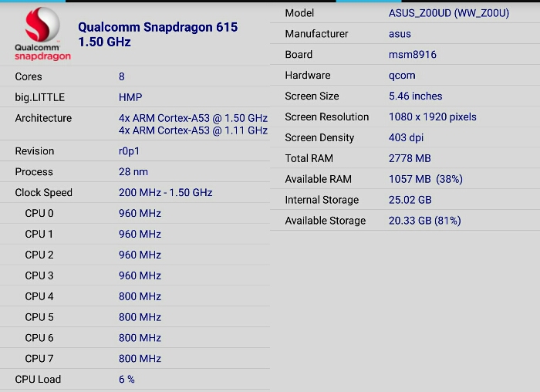Click the CPU 1 frequency row
This screenshot has height=392, width=540.
pyautogui.click(x=135, y=234)
